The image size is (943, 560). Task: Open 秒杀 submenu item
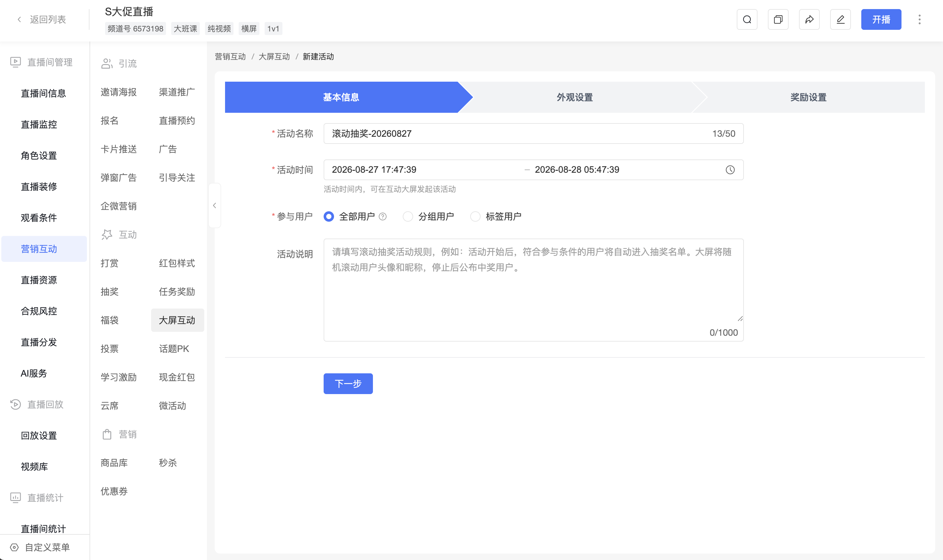(168, 463)
